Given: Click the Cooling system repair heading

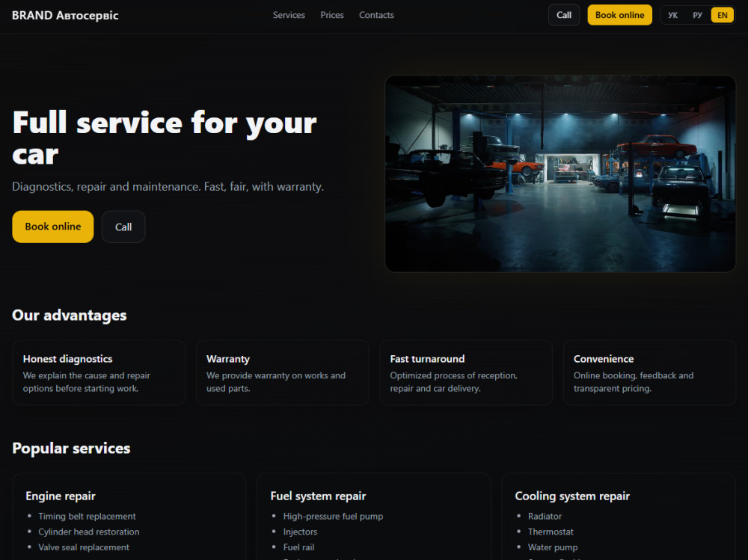Looking at the screenshot, I should [572, 496].
